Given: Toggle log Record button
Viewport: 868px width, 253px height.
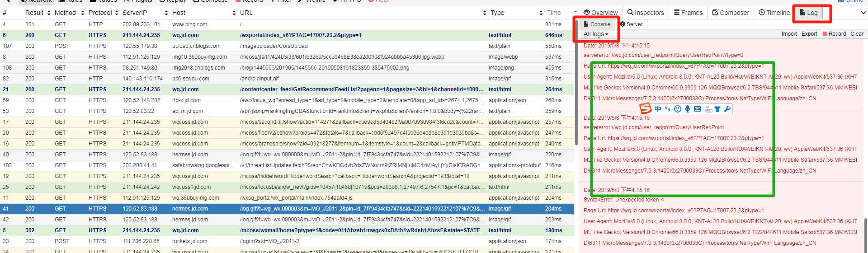Looking at the screenshot, I should (x=834, y=34).
